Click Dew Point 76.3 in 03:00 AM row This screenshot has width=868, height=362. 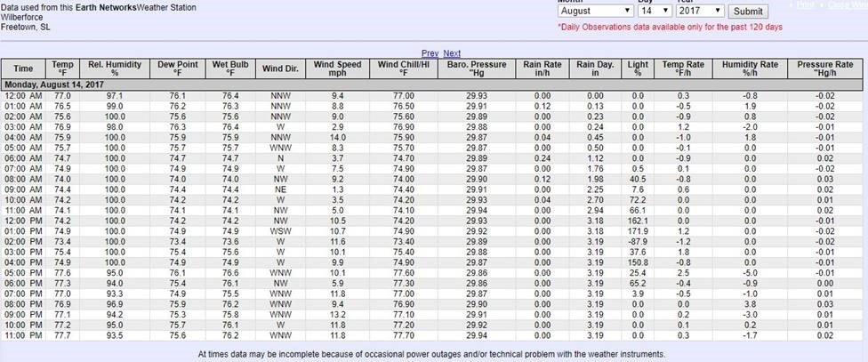178,127
